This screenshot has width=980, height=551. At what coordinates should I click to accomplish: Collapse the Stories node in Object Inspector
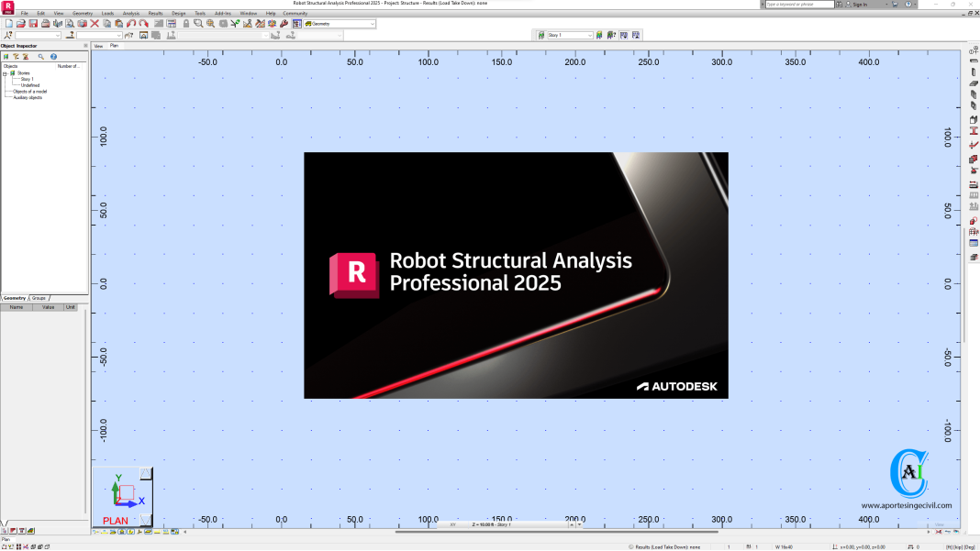(5, 73)
